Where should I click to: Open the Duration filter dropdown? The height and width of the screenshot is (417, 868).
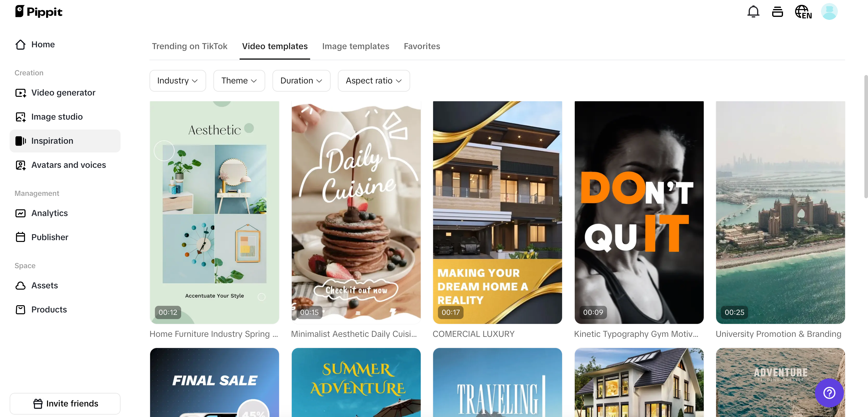pyautogui.click(x=301, y=81)
